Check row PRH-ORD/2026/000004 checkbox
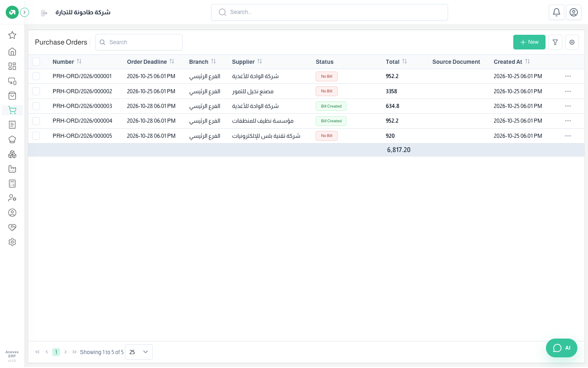The height and width of the screenshot is (368, 588). pyautogui.click(x=36, y=121)
